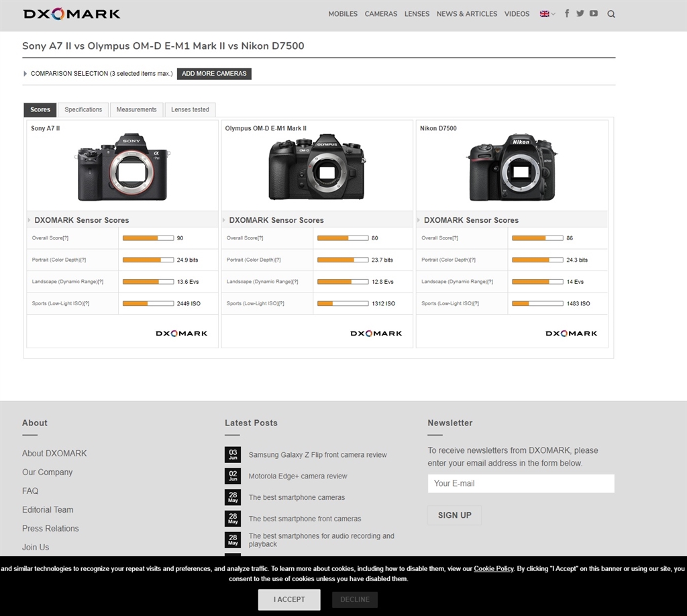Viewport: 687px width, 616px height.
Task: Click Olympus Portrait (Color Depth)[?] label
Action: 253,260
